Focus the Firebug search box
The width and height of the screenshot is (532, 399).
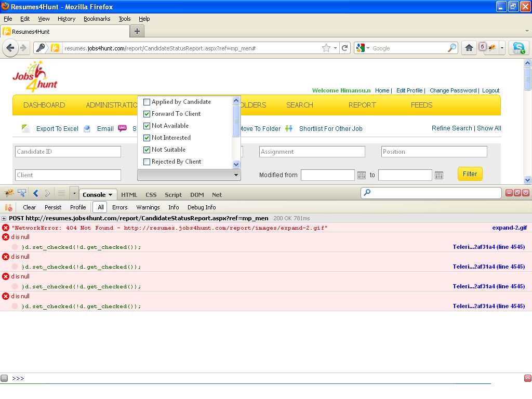tap(431, 193)
